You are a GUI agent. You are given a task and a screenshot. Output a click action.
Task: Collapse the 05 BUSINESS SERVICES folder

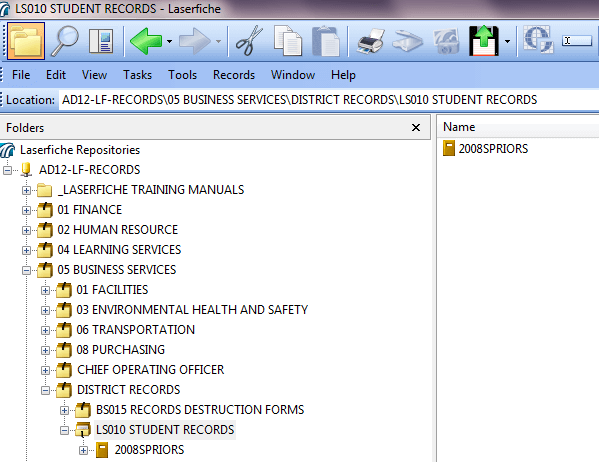point(26,271)
